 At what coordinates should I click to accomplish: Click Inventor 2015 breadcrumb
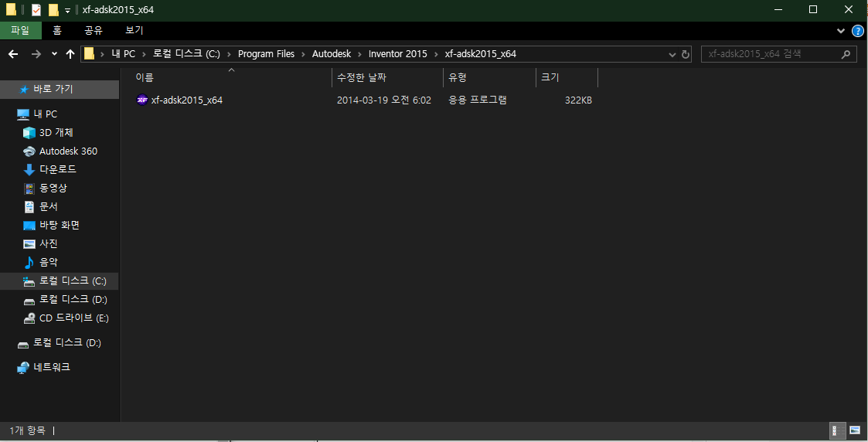pyautogui.click(x=397, y=53)
